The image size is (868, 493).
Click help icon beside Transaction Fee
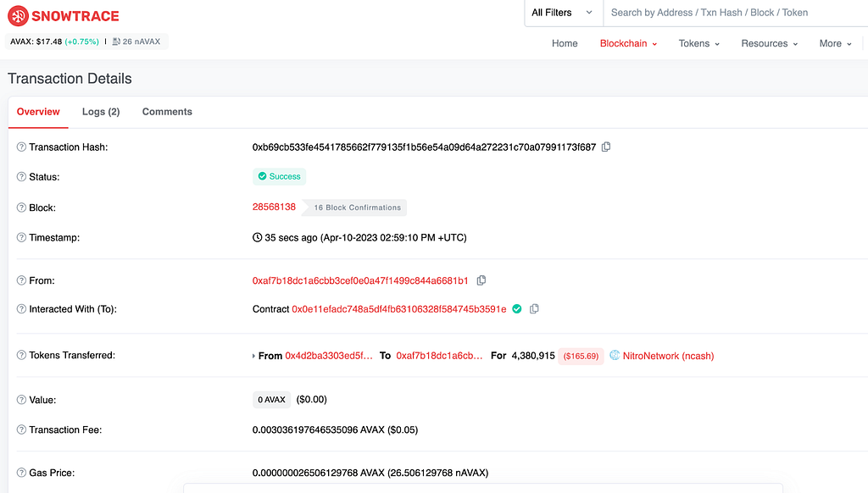(21, 429)
